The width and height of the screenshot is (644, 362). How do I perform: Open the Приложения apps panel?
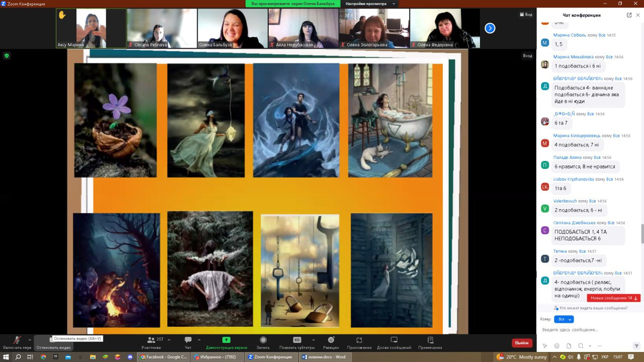click(x=359, y=342)
